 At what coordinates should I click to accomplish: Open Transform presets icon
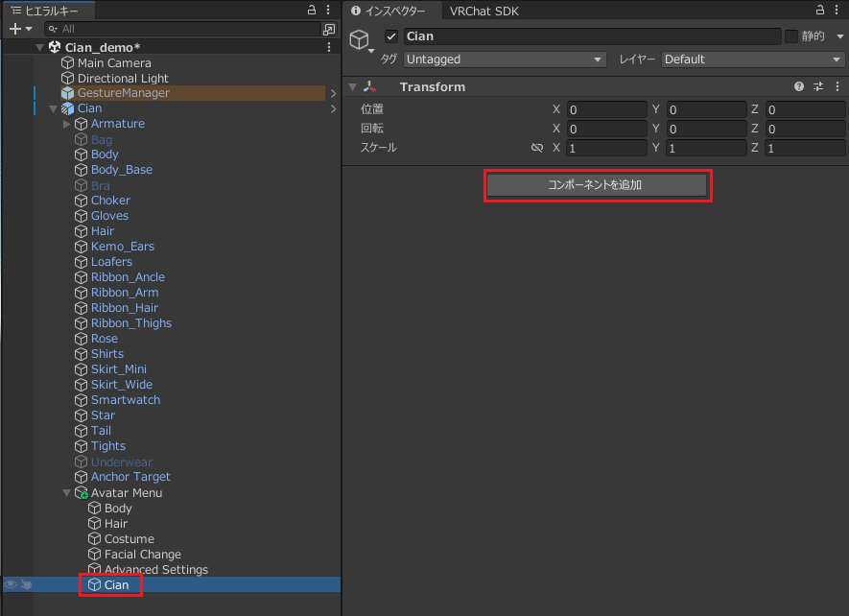pyautogui.click(x=818, y=86)
